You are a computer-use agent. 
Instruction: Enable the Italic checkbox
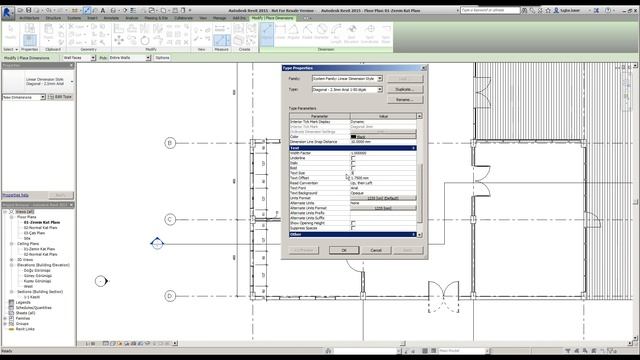click(353, 163)
